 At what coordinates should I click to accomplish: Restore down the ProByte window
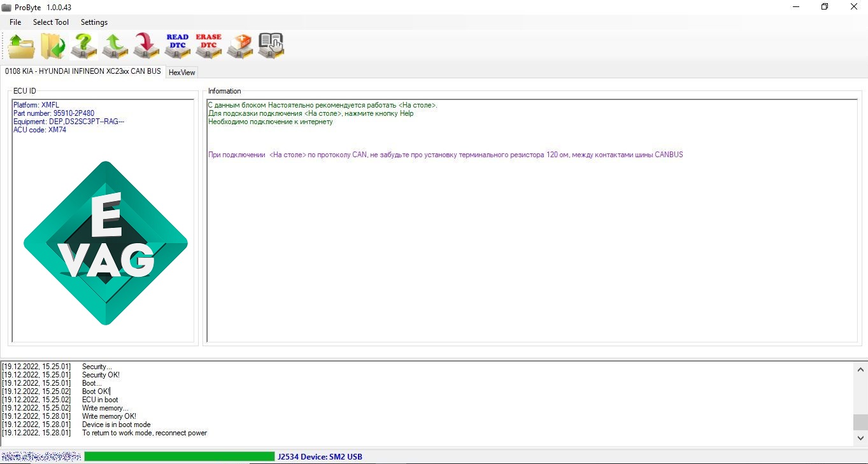(825, 7)
